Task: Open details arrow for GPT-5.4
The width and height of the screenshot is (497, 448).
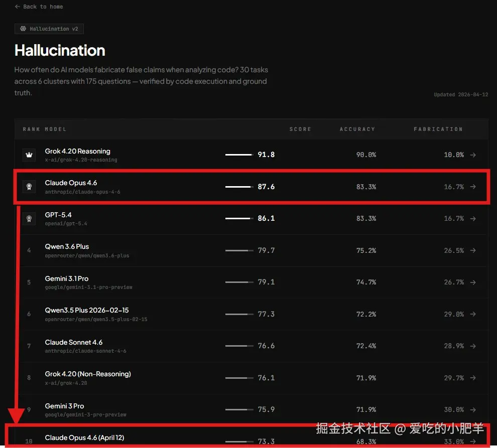Action: [x=473, y=219]
